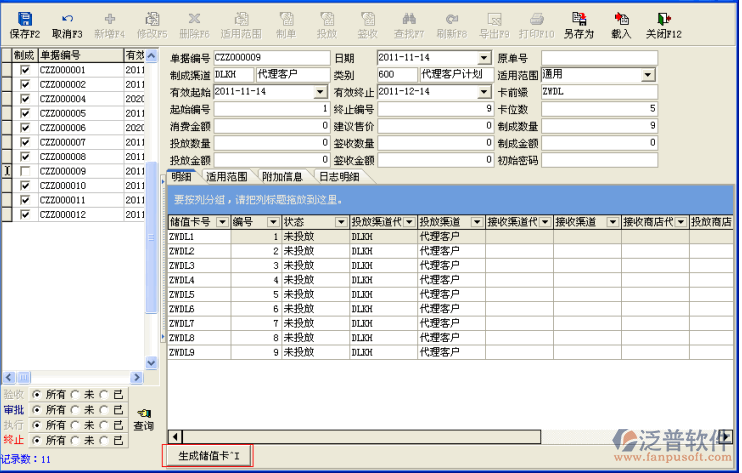This screenshot has width=742, height=473.
Task: Toggle the checkbox for CZZ000009 row
Action: pos(25,172)
